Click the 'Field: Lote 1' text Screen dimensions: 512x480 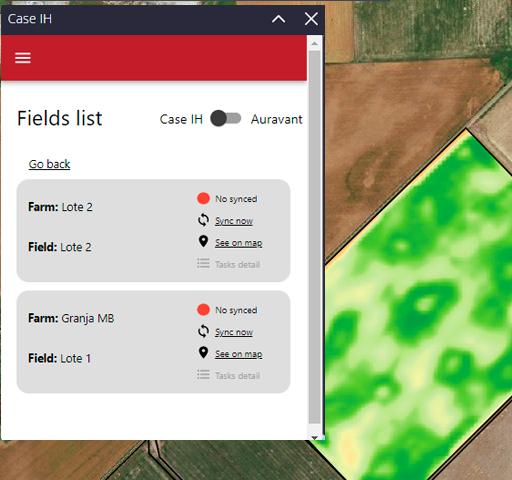click(59, 358)
